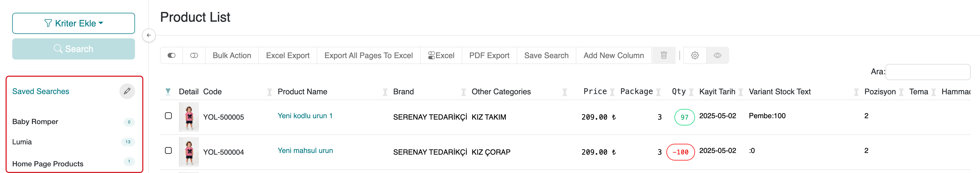This screenshot has height=173, width=980.
Task: Open the 'Yeni kodlu urun 1' product link
Action: pos(305,116)
